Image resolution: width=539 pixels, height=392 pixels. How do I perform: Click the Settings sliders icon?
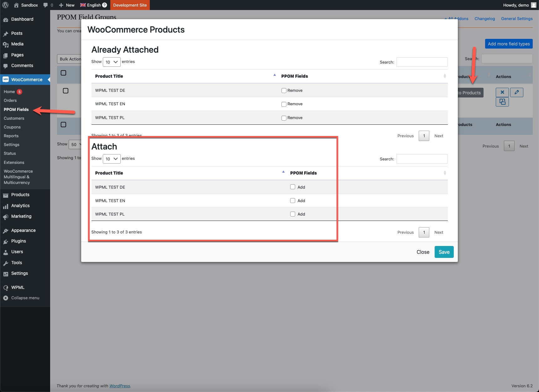click(6, 274)
